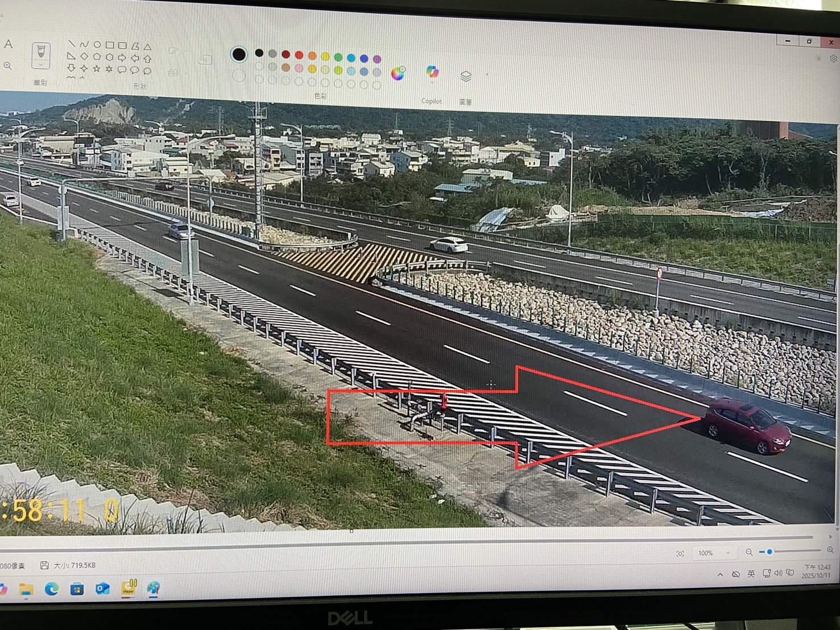Image resolution: width=840 pixels, height=630 pixels.
Task: Open the Layers panel
Action: point(466,77)
